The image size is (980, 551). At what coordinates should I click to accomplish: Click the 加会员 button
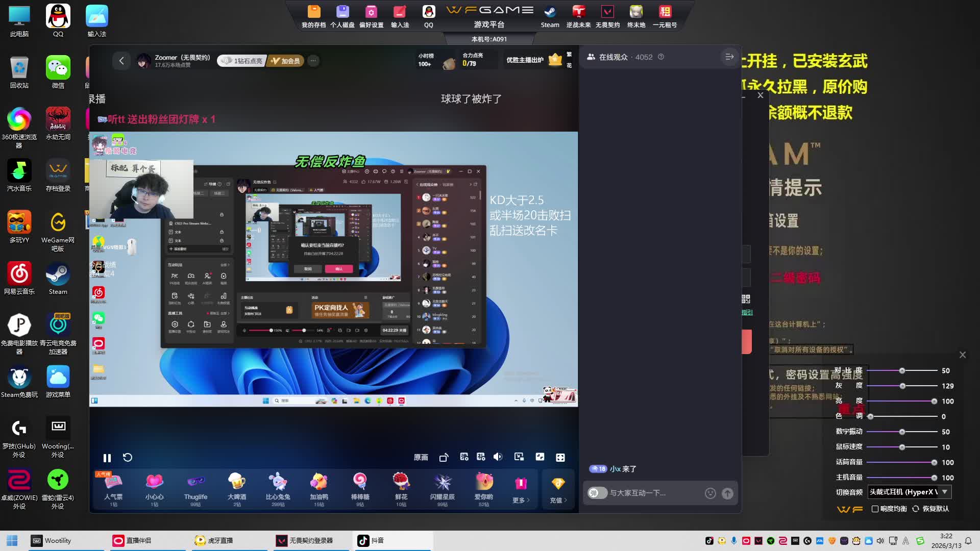pyautogui.click(x=285, y=61)
